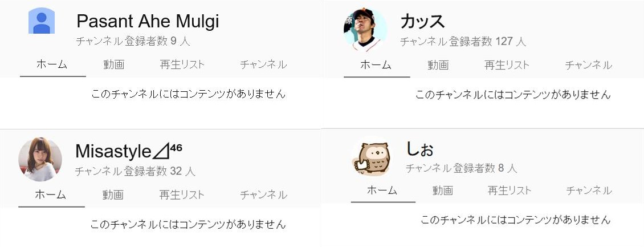644x247 pixels.
Task: Click しお owl avatar icon
Action: point(370,159)
